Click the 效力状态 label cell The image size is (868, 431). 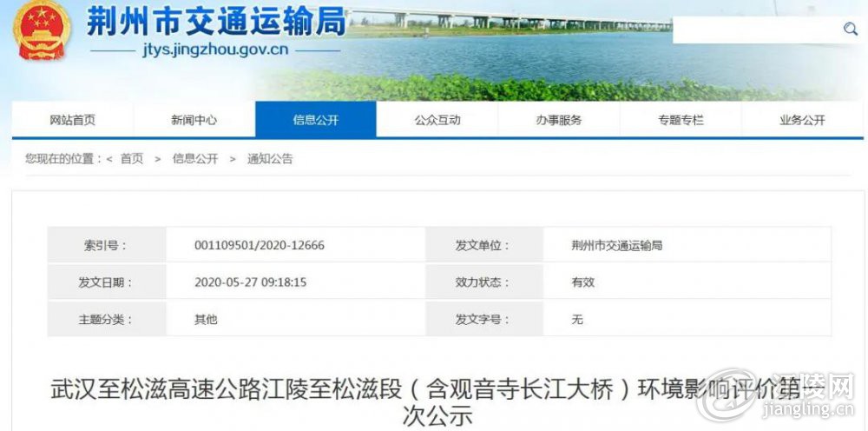[x=484, y=282]
